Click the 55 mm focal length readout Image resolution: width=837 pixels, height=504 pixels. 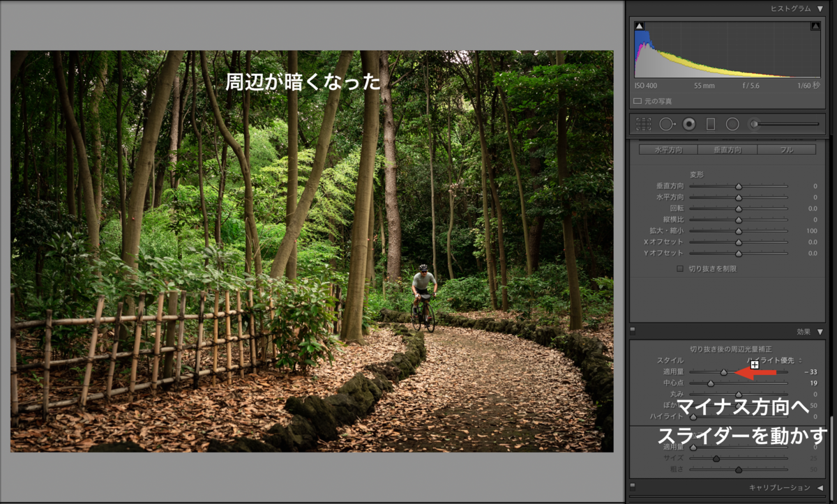[x=704, y=86]
